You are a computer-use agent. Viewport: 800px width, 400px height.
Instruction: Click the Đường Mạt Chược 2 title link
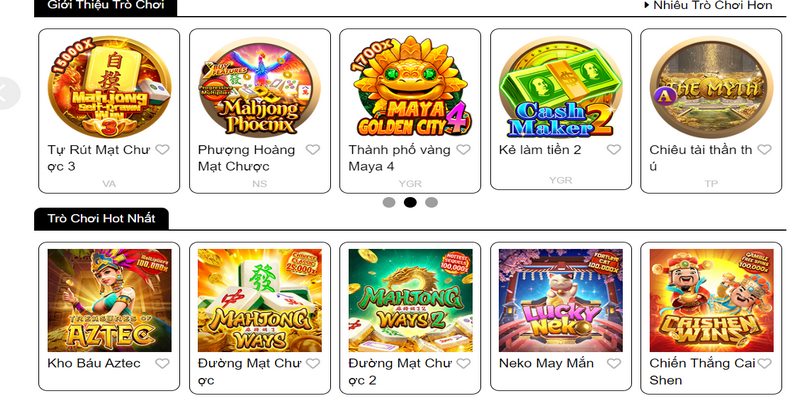(400, 371)
